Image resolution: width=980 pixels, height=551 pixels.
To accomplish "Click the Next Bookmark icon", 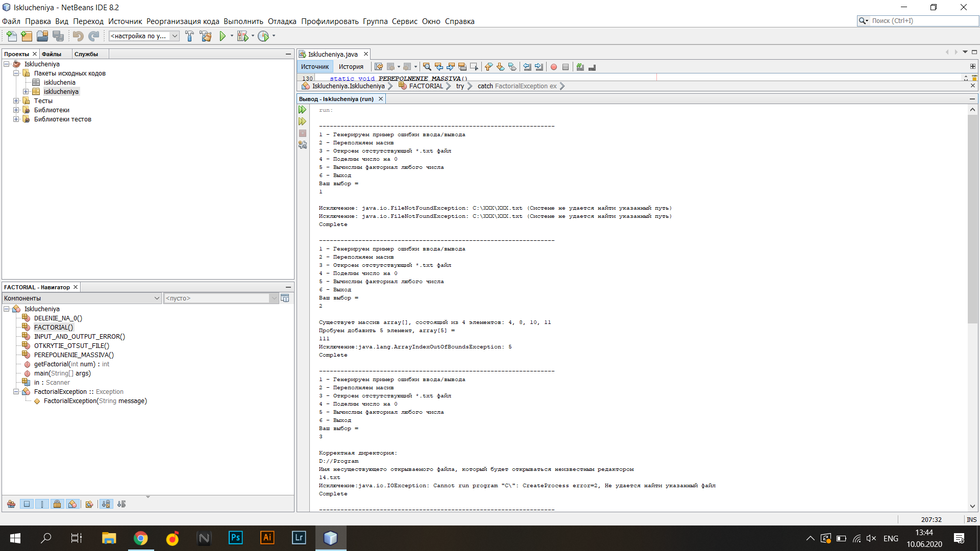I will 500,67.
